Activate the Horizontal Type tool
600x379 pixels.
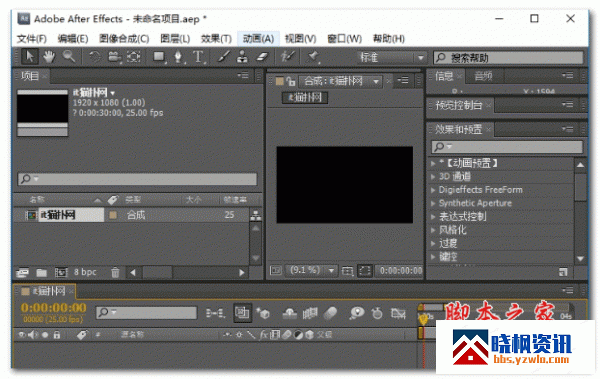click(198, 57)
